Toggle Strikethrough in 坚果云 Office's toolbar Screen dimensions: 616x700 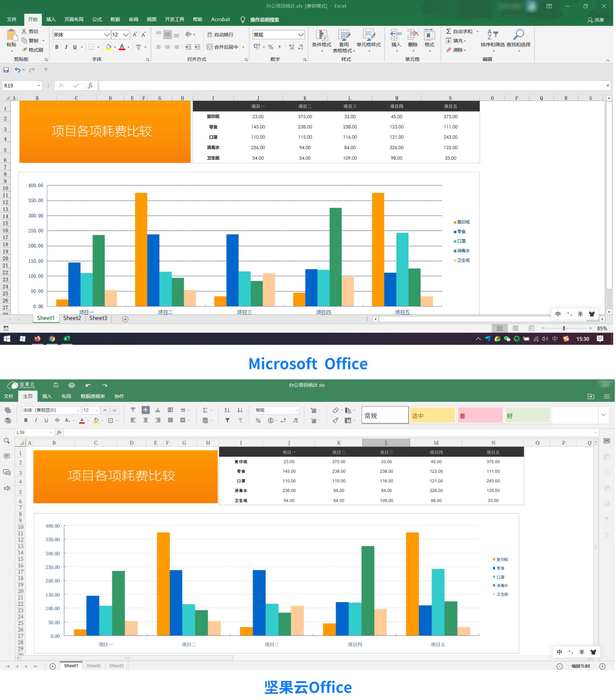(57, 420)
